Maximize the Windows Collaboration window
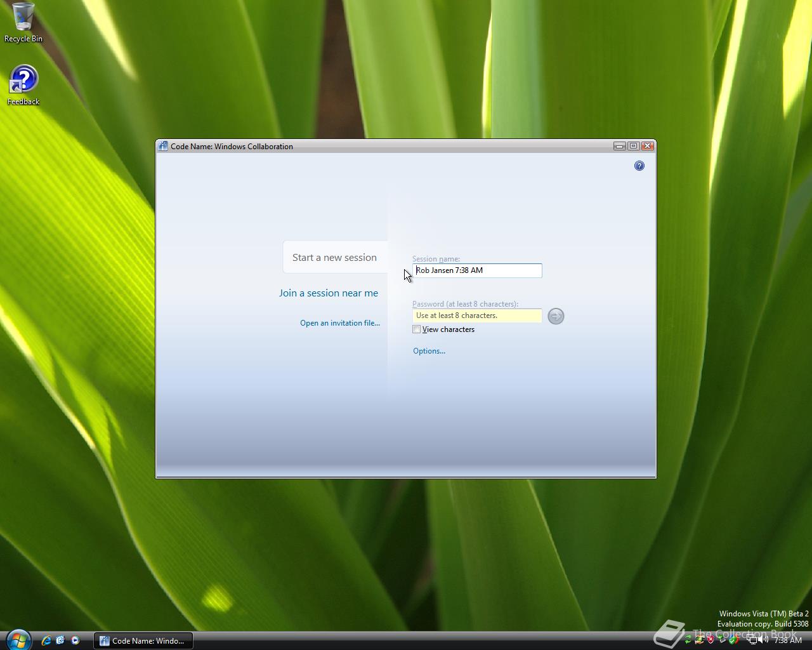 633,146
